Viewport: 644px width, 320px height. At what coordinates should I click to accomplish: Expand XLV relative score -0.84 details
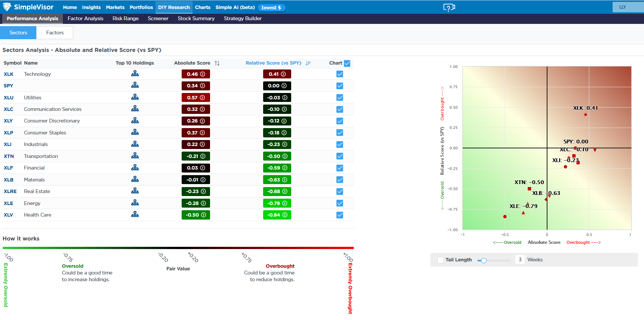coord(277,215)
